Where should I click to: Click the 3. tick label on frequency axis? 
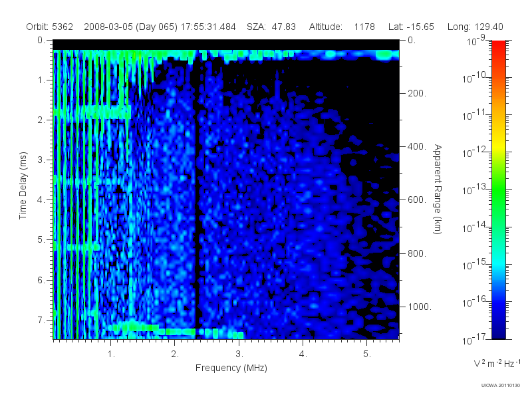[239, 354]
